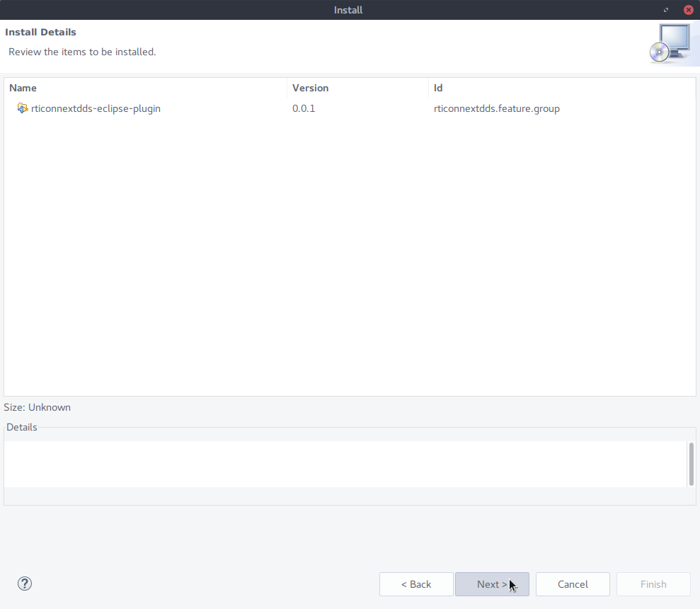Close the Install dialog with red X

[x=688, y=10]
